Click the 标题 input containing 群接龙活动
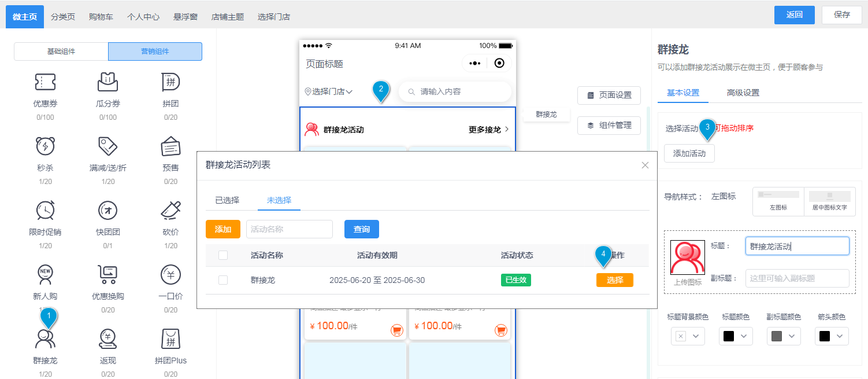Image resolution: width=868 pixels, height=379 pixels. pos(797,246)
